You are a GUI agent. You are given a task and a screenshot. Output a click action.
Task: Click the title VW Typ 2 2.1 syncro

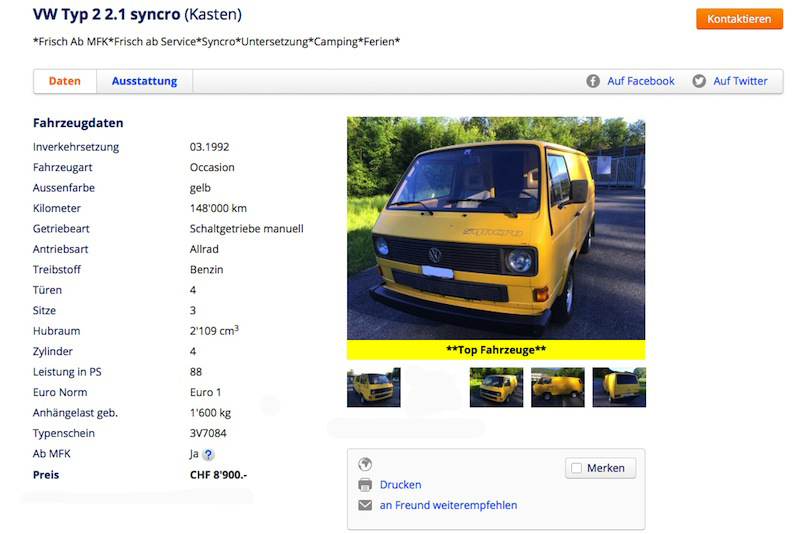click(107, 14)
